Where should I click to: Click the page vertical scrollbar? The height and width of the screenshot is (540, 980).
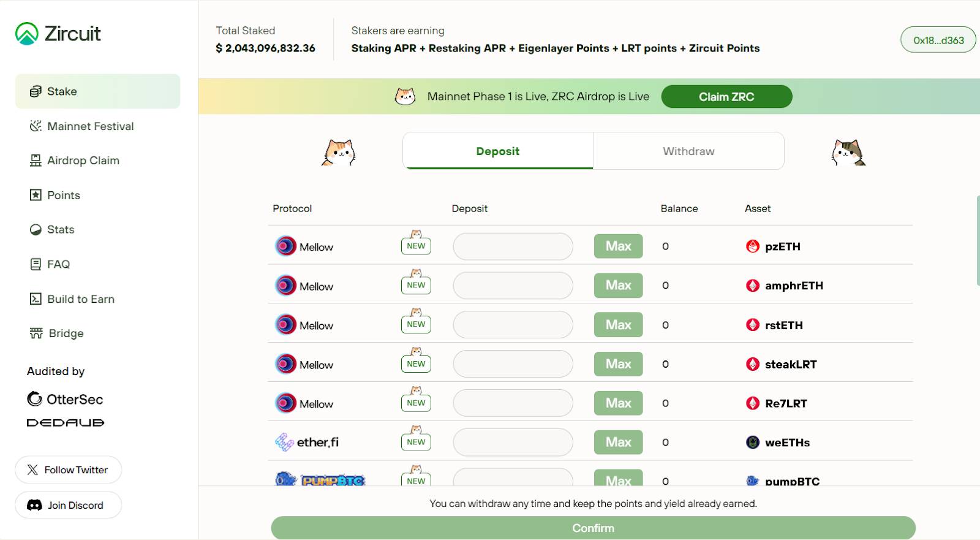[978, 240]
